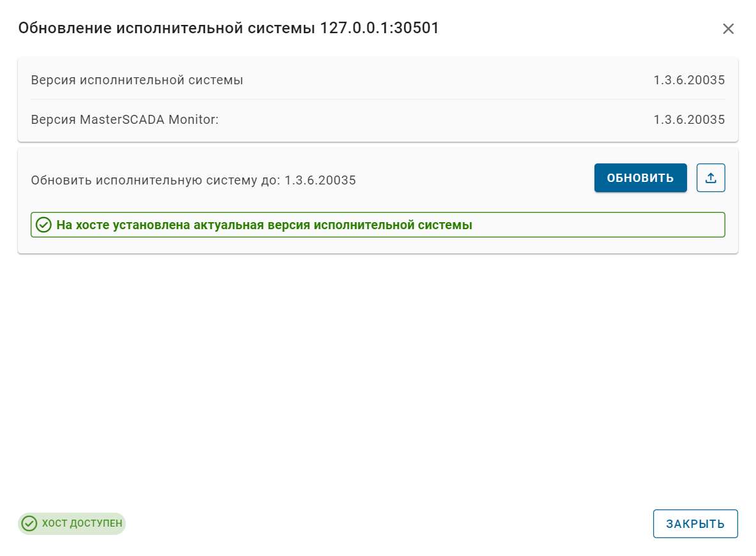This screenshot has height=556, width=756.
Task: Click the version number beside 'Версия исполнительной системы'
Action: tap(689, 80)
